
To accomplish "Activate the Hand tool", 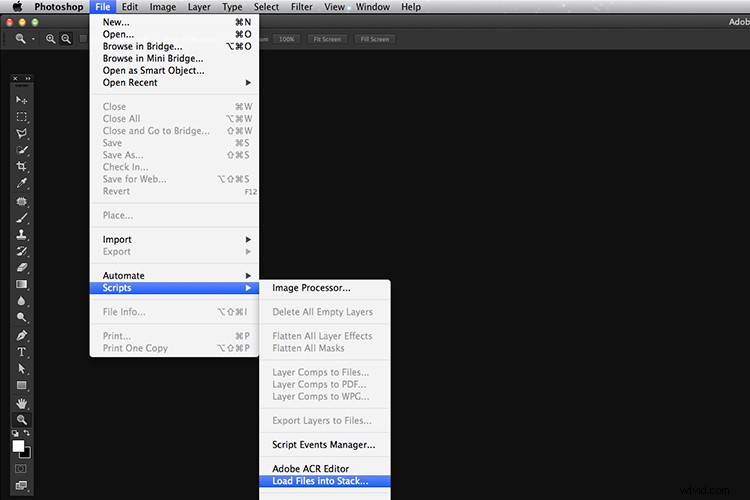I will coord(21,403).
